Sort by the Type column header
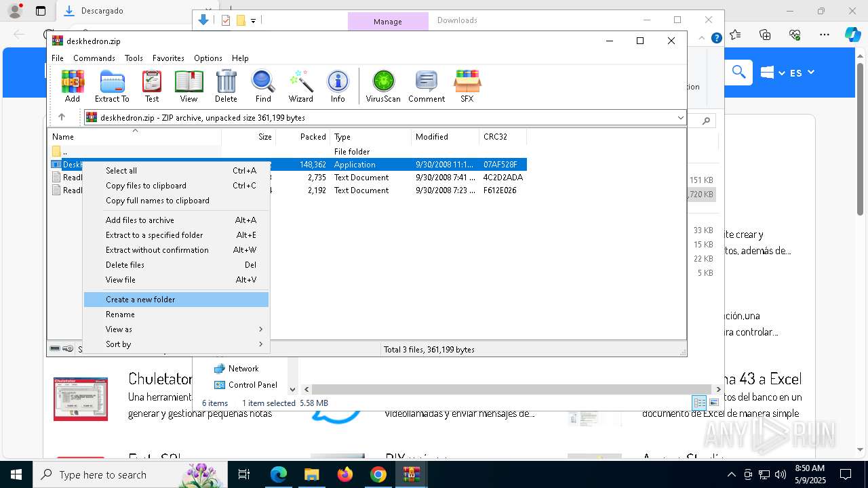Screen dimensions: 868x488 [x=371, y=137]
